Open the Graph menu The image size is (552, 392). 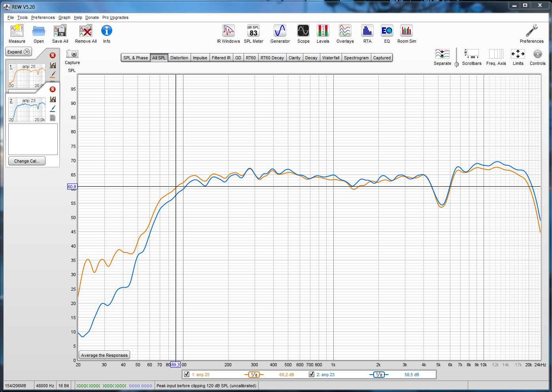click(x=64, y=17)
